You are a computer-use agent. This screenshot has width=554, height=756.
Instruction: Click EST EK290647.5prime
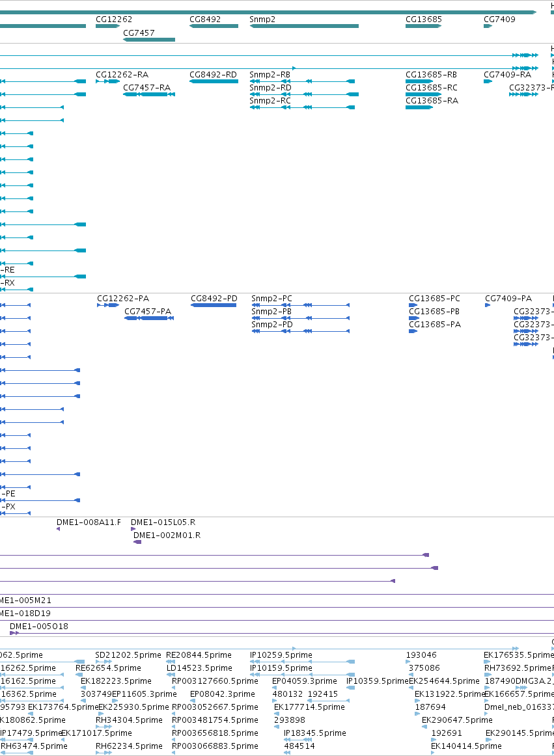[458, 720]
